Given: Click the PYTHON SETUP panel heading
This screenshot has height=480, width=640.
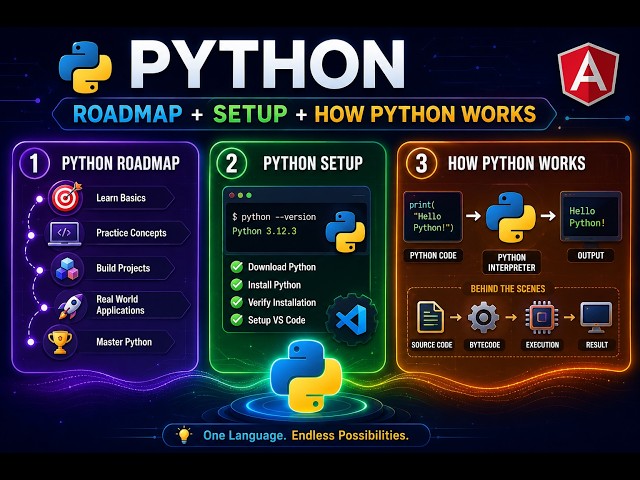Looking at the screenshot, I should [313, 163].
